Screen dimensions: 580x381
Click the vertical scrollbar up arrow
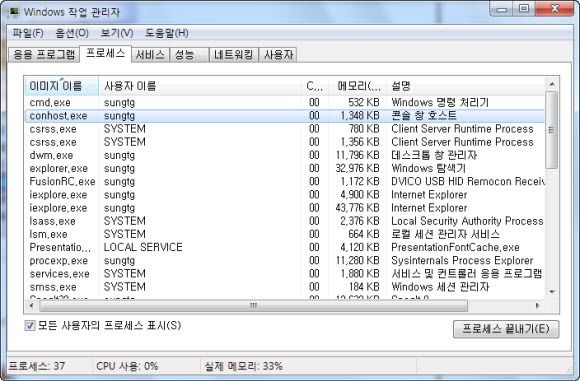552,84
